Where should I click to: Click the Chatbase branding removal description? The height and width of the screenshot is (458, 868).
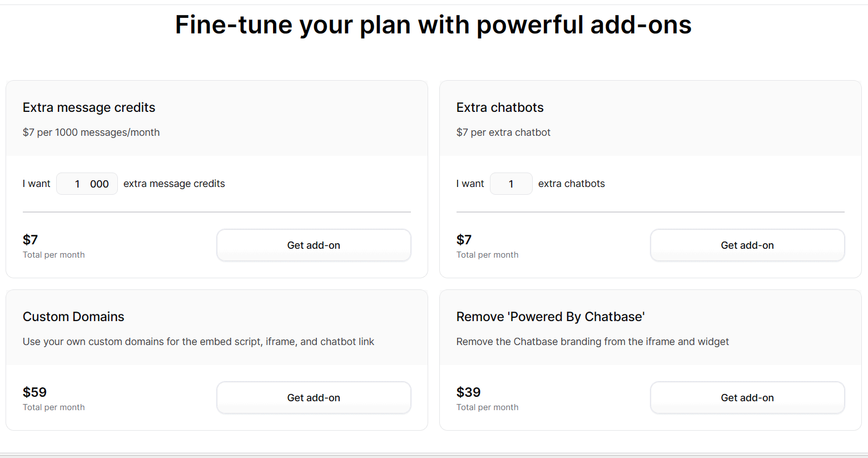click(593, 342)
